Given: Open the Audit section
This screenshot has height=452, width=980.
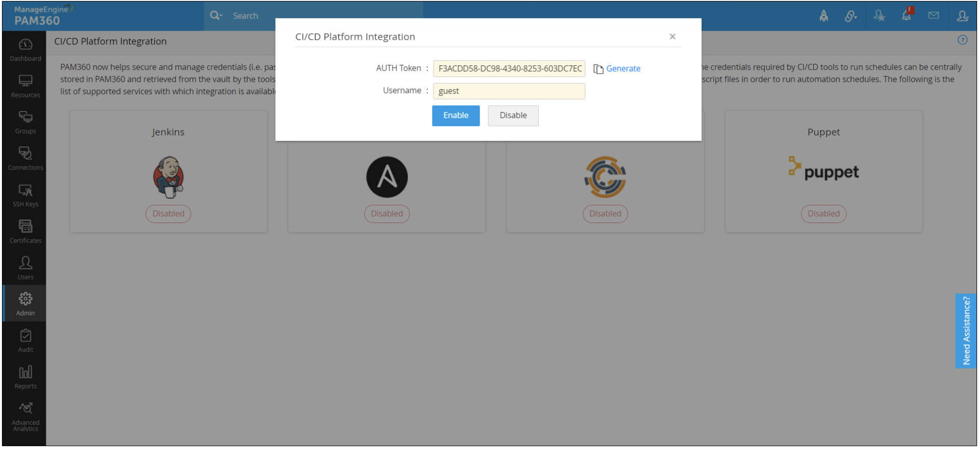Looking at the screenshot, I should (25, 341).
